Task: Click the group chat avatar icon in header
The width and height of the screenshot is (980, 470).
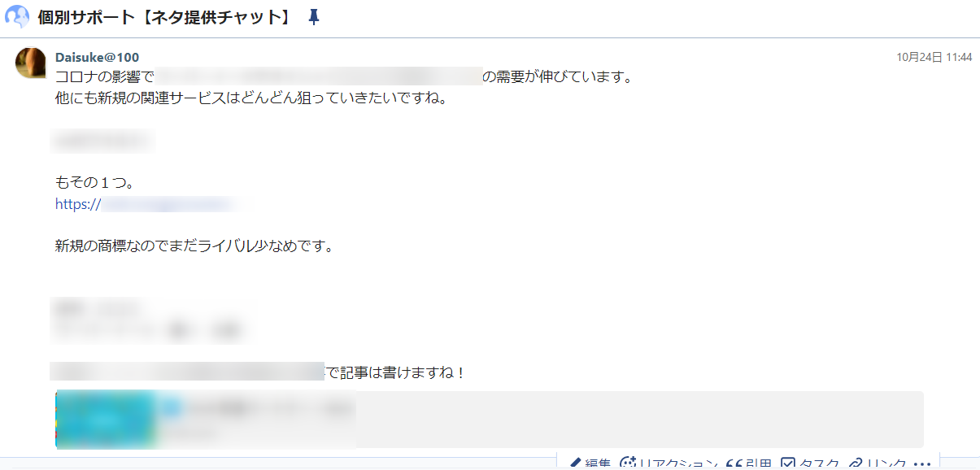Action: pos(17,17)
